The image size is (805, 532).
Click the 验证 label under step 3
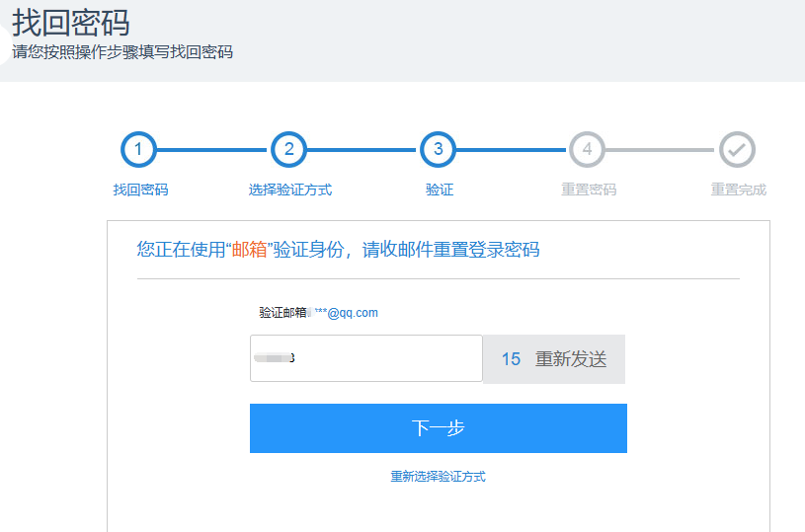tap(440, 190)
